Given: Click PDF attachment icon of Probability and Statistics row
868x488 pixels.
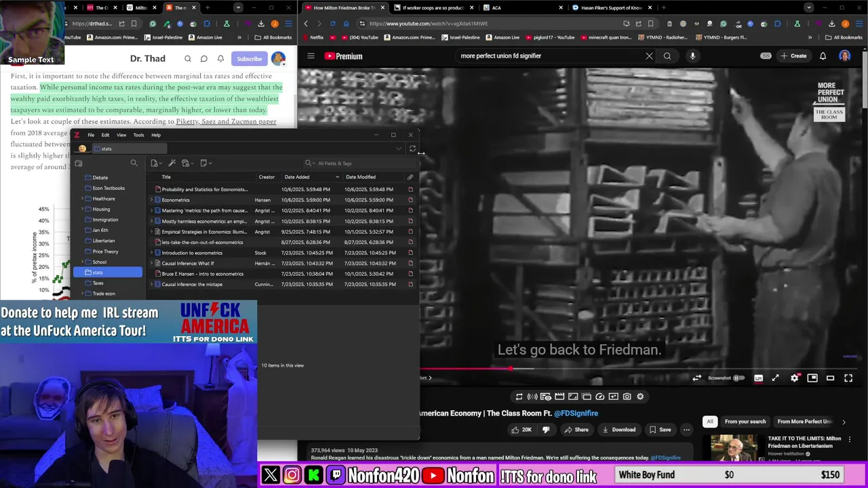Looking at the screenshot, I should 410,190.
